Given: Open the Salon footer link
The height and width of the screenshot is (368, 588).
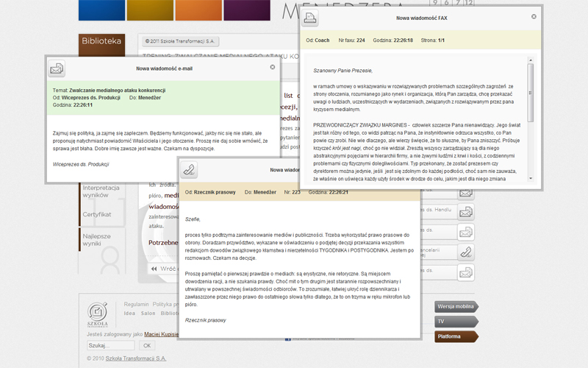Looking at the screenshot, I should coord(148,314).
